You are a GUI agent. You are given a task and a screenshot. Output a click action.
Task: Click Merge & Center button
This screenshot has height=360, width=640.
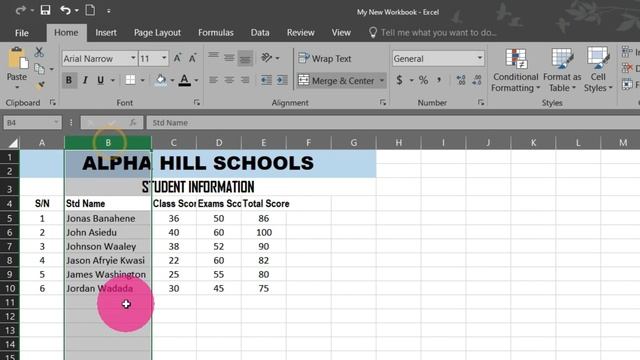click(336, 80)
